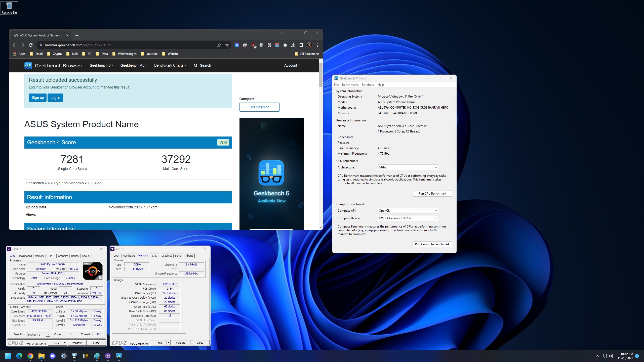Open Chrome tab search chevron
The height and width of the screenshot is (362, 644).
[283, 33]
